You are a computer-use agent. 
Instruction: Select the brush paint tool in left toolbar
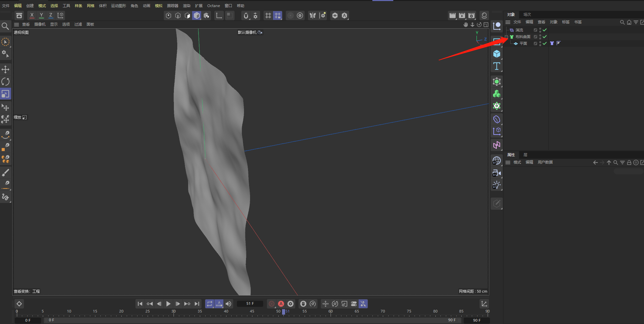click(5, 173)
